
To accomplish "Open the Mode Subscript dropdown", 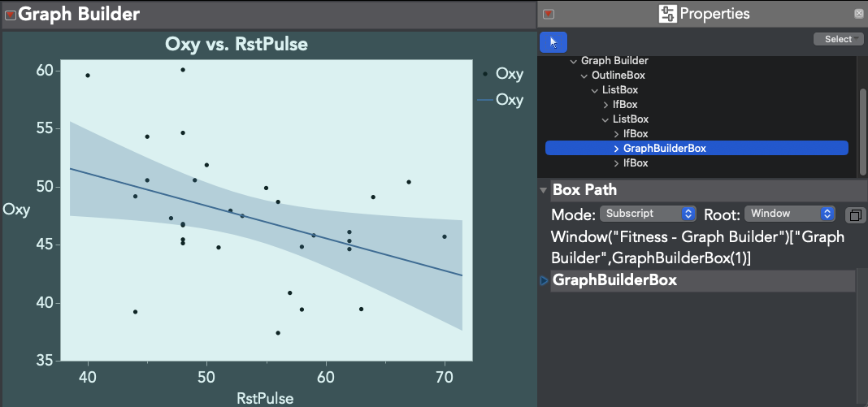I will [648, 214].
